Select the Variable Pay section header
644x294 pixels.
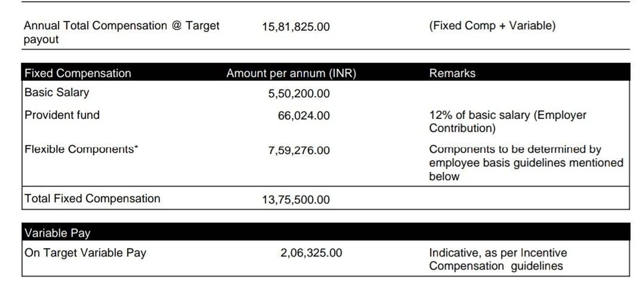[x=58, y=233]
